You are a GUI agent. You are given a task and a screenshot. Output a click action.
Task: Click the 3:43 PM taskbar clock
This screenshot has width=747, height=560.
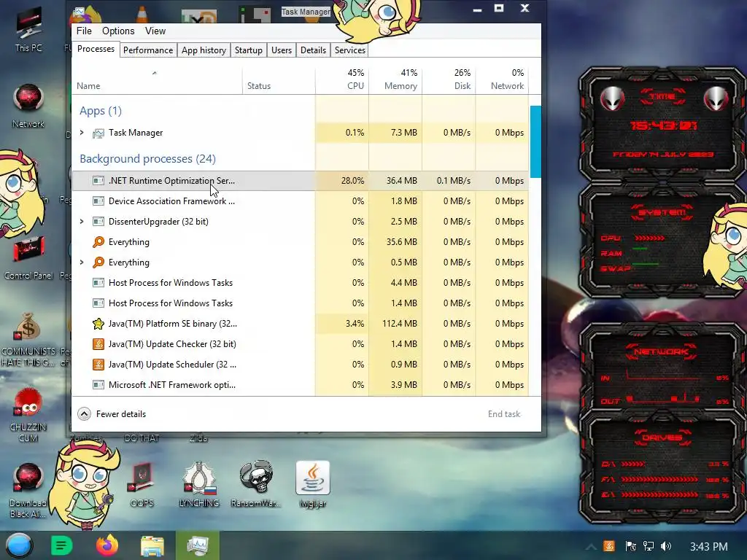coord(709,547)
